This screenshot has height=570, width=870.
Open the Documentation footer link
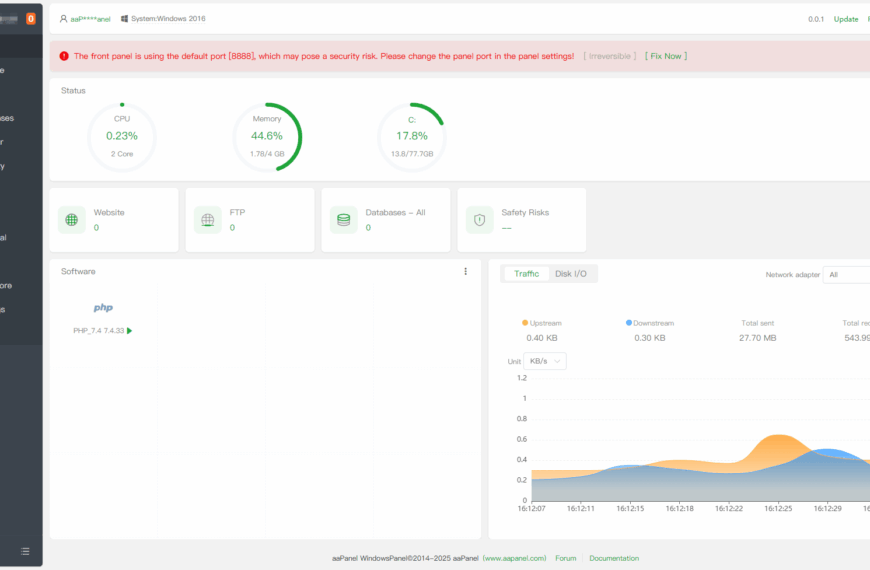coord(614,558)
